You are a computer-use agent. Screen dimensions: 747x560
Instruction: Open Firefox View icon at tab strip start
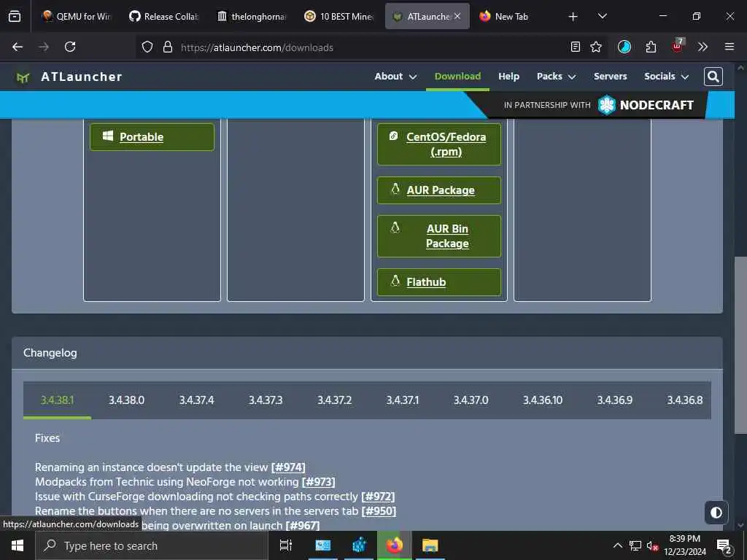click(x=15, y=16)
